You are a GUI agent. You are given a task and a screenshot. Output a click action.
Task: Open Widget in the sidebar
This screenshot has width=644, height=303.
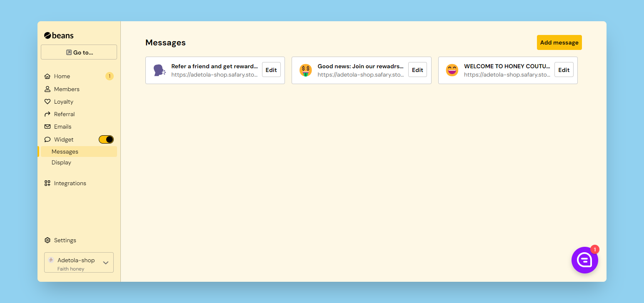[x=64, y=139]
